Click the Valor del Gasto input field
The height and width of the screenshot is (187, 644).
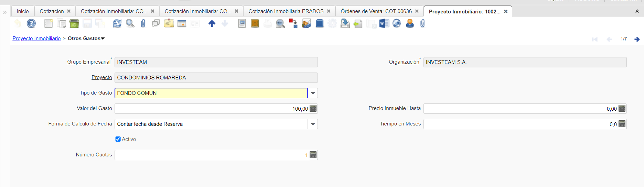click(x=212, y=109)
